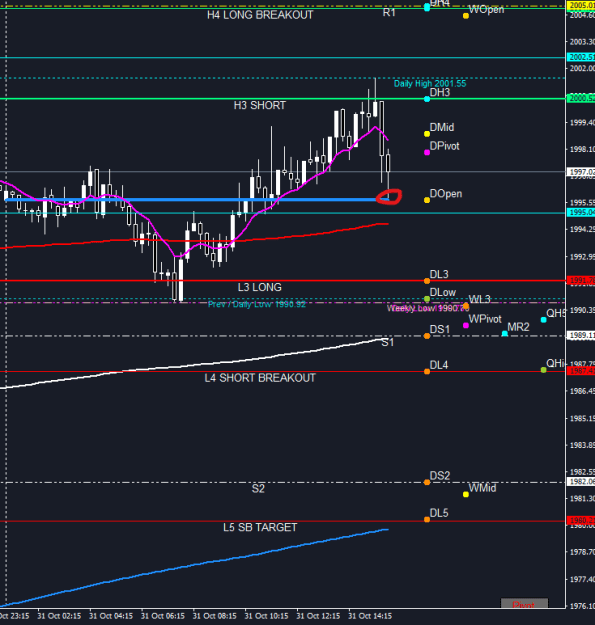Select the red 1991.78 price tag

click(x=581, y=280)
